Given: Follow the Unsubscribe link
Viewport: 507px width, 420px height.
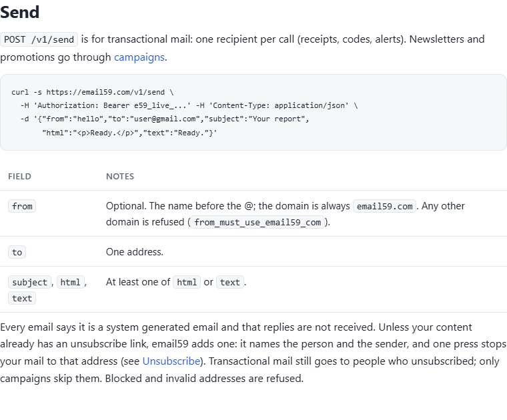Looking at the screenshot, I should coord(171,361).
